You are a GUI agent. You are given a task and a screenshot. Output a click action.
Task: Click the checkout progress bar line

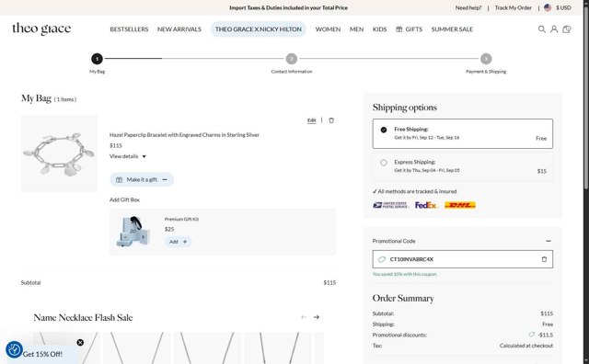tap(292, 59)
